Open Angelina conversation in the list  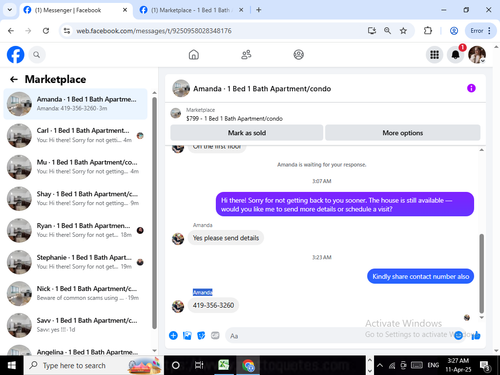point(75,351)
